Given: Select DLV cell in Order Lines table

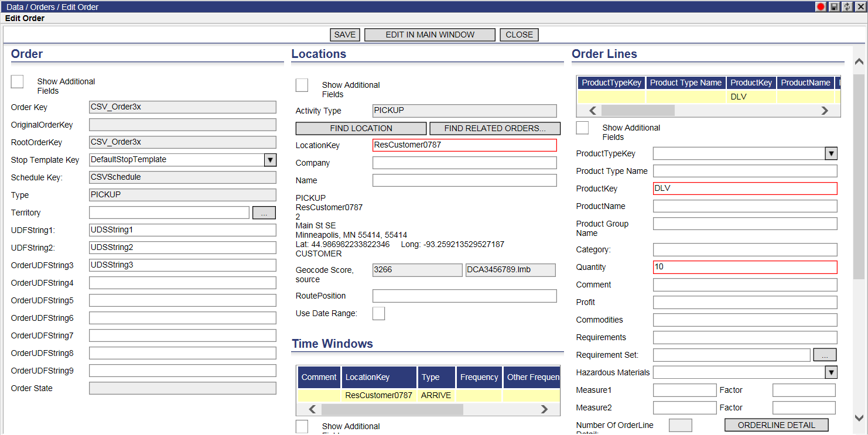Looking at the screenshot, I should pos(751,97).
